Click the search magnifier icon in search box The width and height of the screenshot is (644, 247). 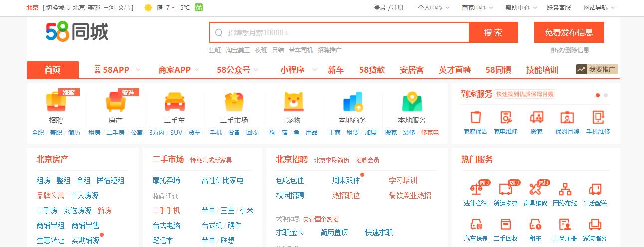pos(219,33)
